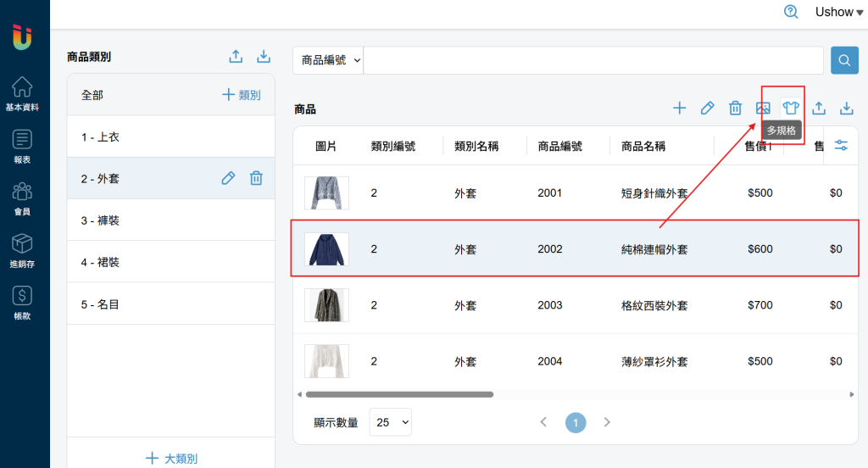Expand the 商品編號 search field dropdown

(x=328, y=60)
